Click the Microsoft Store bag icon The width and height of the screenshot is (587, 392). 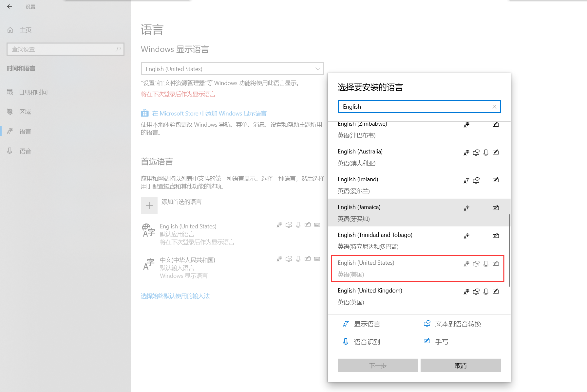pyautogui.click(x=145, y=113)
